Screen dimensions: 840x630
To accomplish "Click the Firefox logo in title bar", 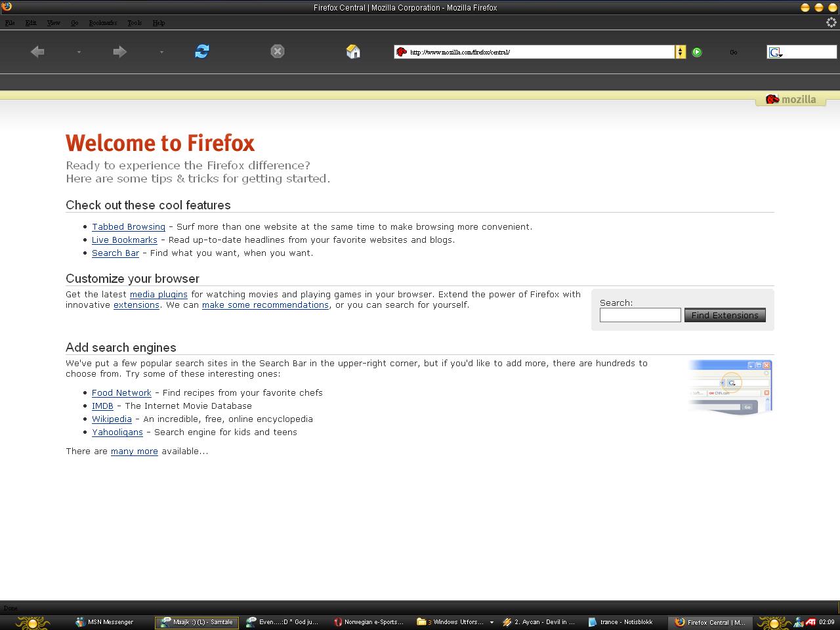I will click(x=7, y=7).
